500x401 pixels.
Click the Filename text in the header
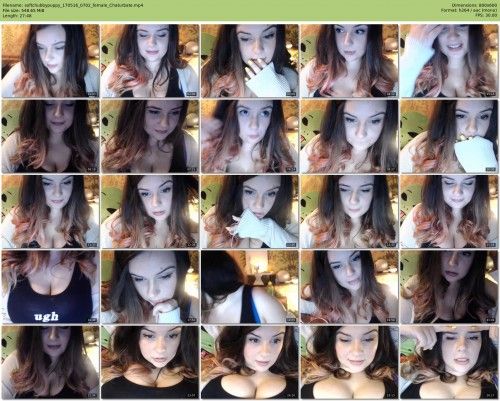73,5
